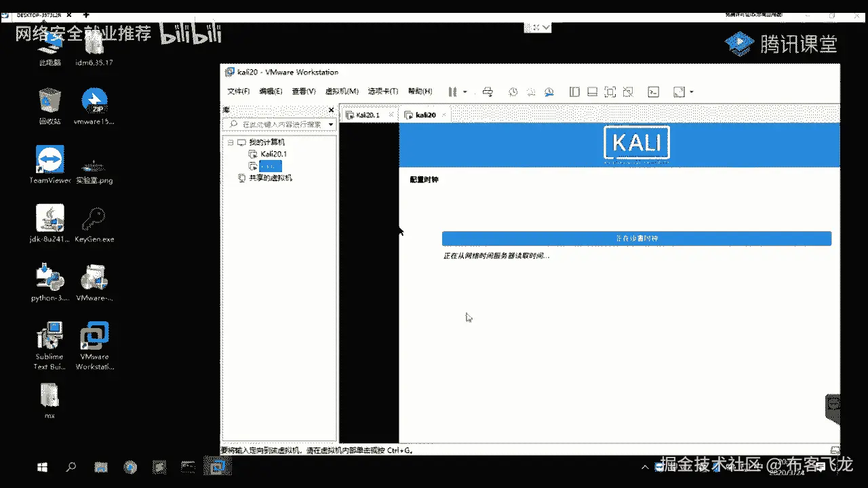Toggle the thumbnail bar view icon

click(592, 91)
